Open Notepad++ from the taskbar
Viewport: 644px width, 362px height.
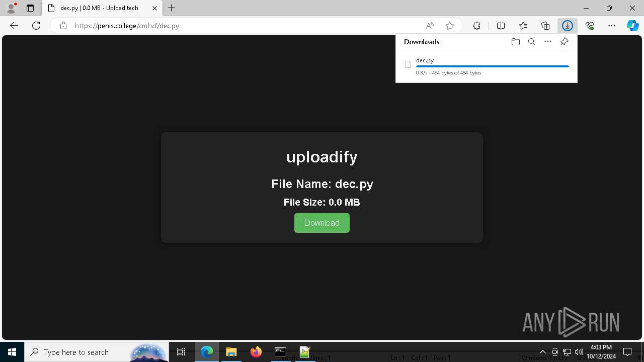pyautogui.click(x=305, y=352)
